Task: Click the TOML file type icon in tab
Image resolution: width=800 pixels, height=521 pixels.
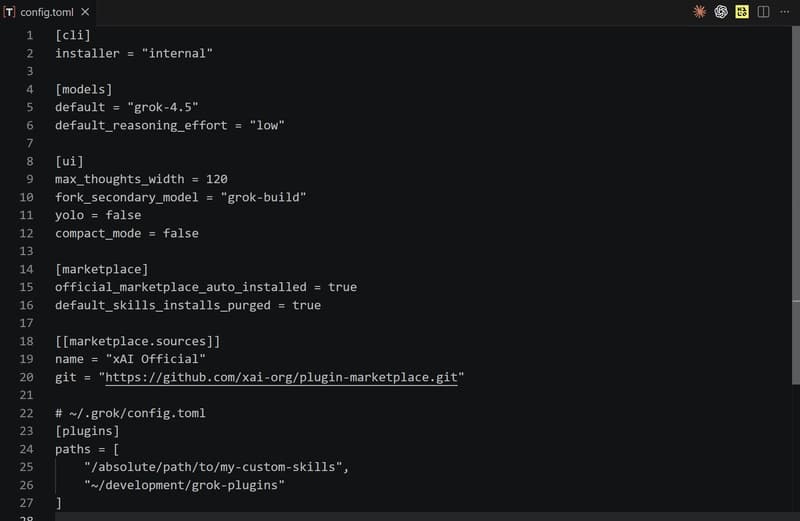Action: [9, 12]
